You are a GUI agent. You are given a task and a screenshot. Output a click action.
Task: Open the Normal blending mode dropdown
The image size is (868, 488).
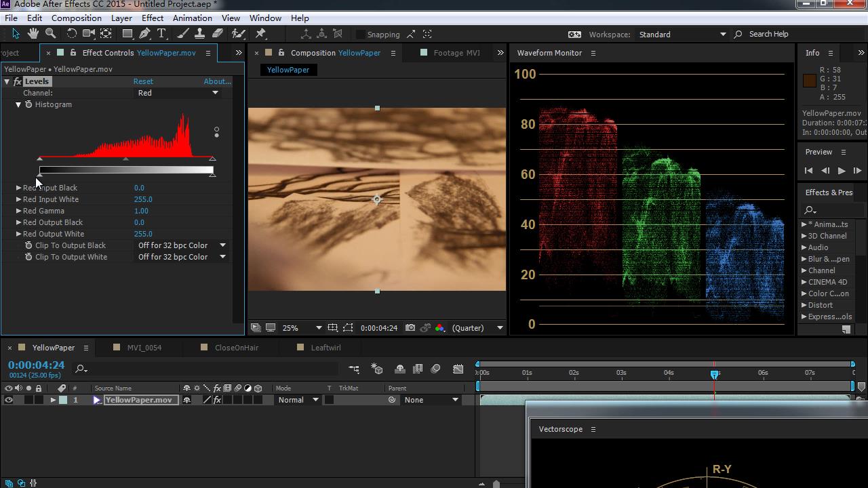click(298, 400)
